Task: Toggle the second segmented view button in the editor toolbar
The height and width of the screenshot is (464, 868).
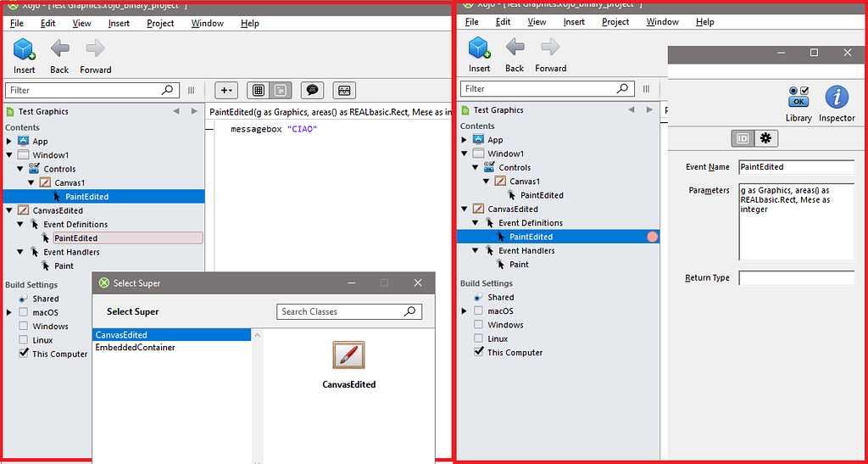Action: [281, 90]
